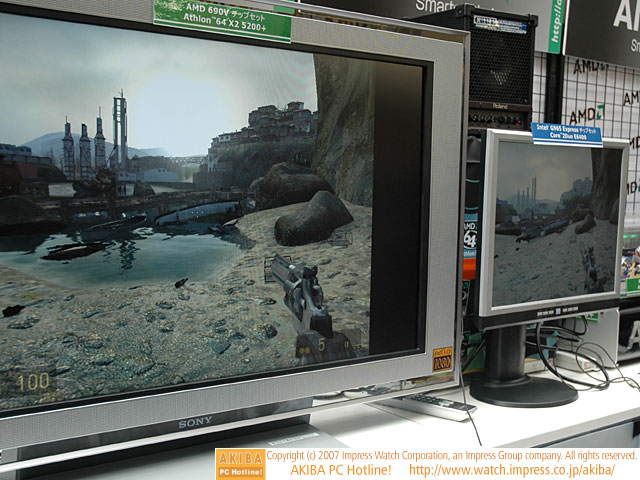Click the remote control on the desk

pos(437,404)
